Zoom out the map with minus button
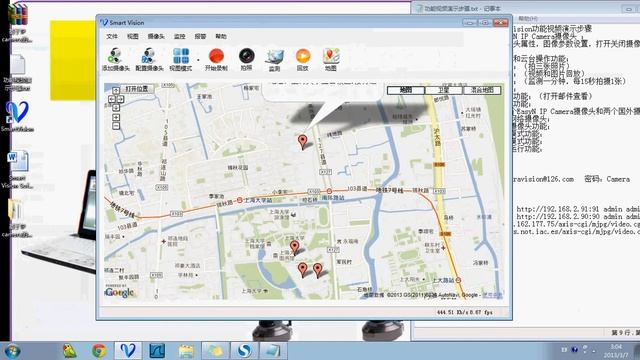 (x=116, y=126)
